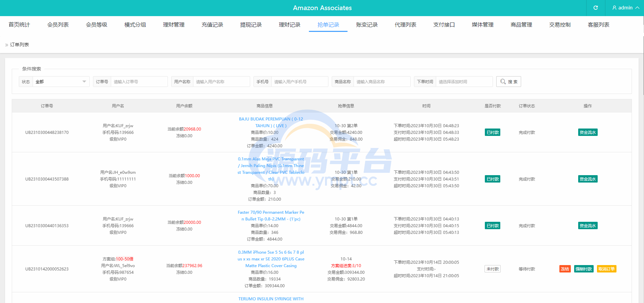Click the 等待付款 status text
Viewport: 644px width, 303px height.
[527, 269]
